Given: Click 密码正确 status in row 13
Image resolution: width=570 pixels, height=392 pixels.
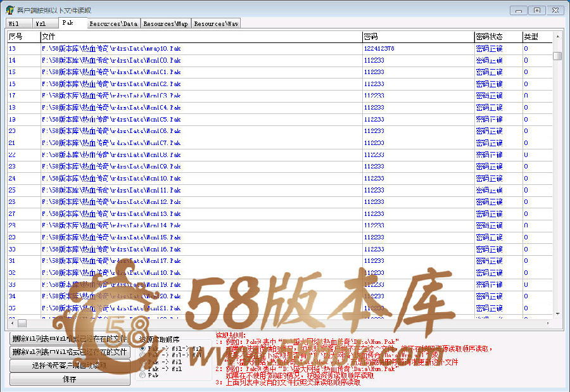Looking at the screenshot, I should point(489,48).
